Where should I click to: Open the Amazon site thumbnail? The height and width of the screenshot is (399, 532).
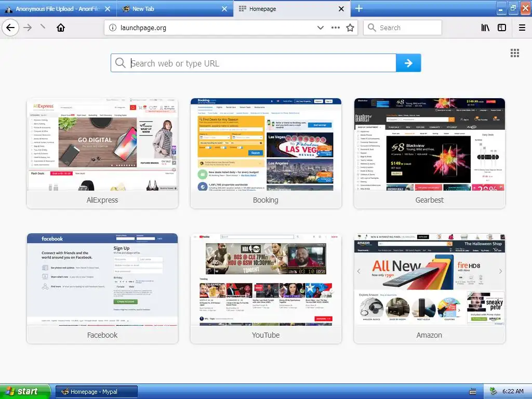pyautogui.click(x=429, y=279)
